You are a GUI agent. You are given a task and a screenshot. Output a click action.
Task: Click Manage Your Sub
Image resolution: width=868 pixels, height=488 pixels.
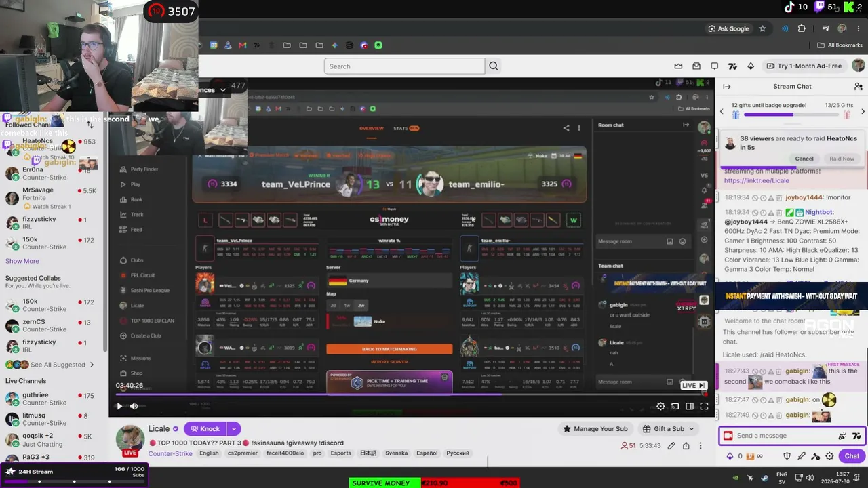point(595,428)
